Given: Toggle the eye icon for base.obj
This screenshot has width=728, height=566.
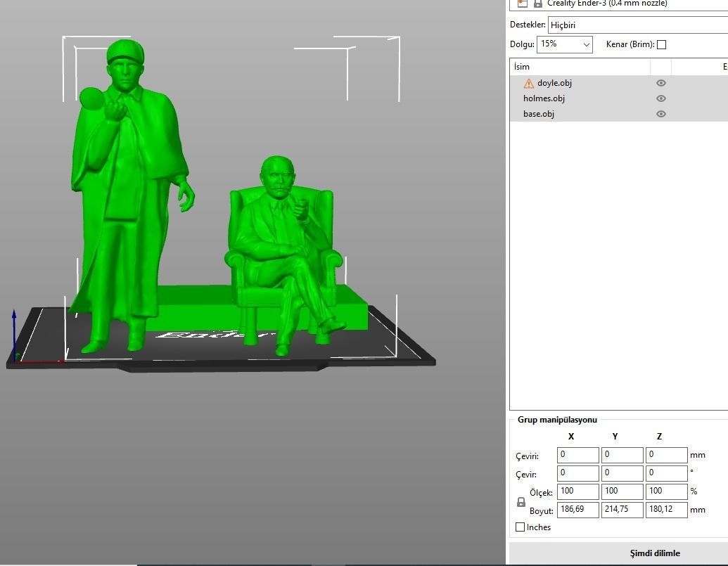Looking at the screenshot, I should [661, 114].
